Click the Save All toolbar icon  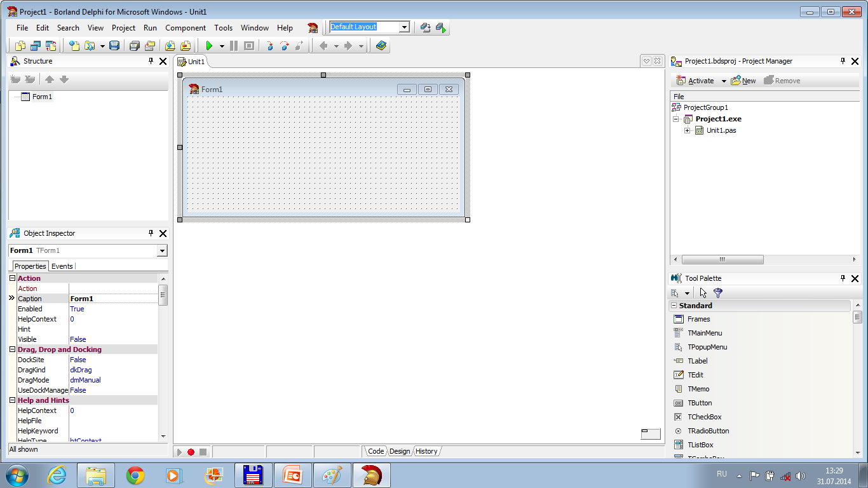tap(134, 46)
